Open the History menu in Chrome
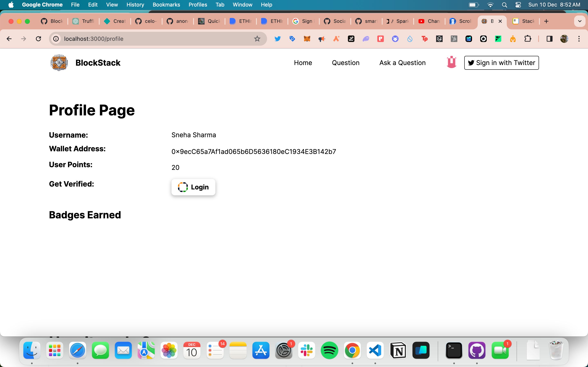Viewport: 588px width, 367px height. [135, 5]
